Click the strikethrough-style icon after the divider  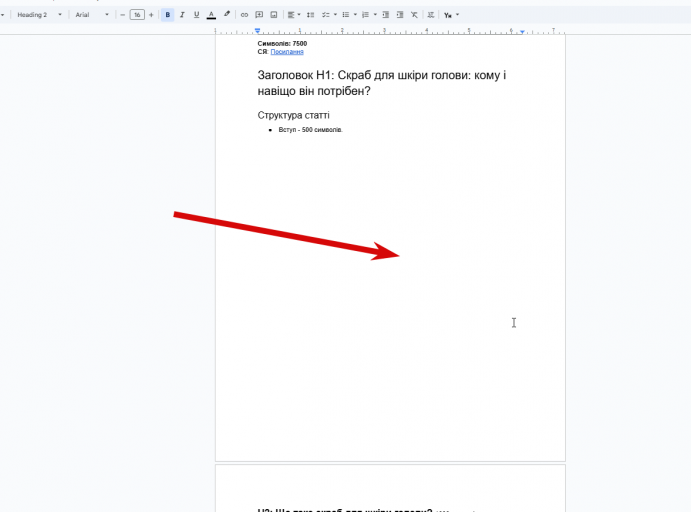[x=431, y=15]
